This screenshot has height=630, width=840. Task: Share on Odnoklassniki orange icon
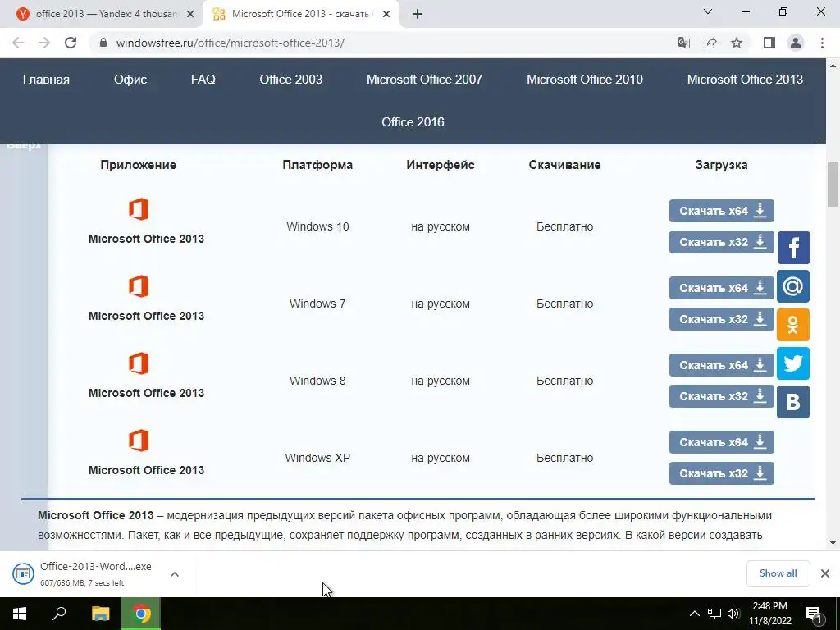tap(793, 325)
